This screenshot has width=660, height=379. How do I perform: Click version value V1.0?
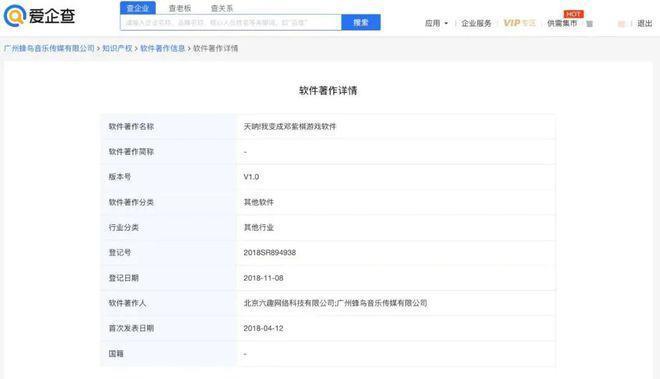(x=251, y=177)
